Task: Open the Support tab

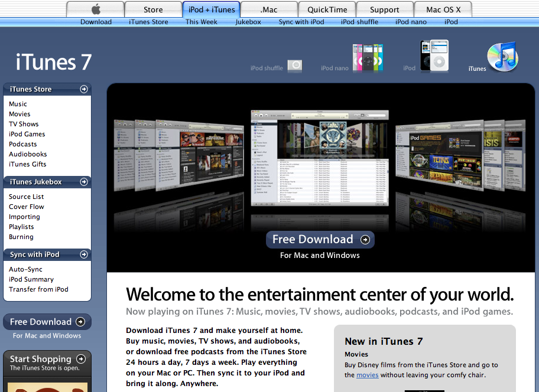Action: 385,9
